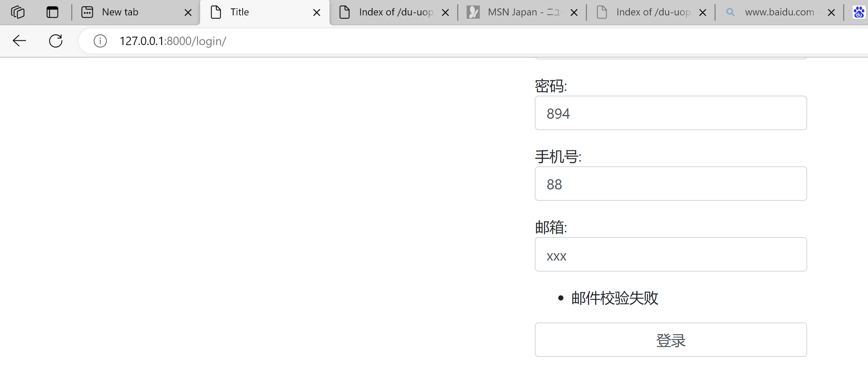Click the 邮箱: label
Screen dimensions: 868x369
click(551, 228)
